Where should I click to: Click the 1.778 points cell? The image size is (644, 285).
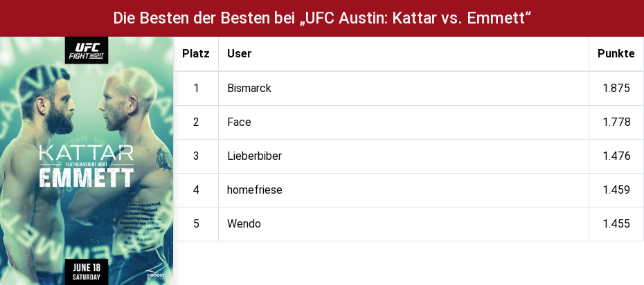[616, 122]
